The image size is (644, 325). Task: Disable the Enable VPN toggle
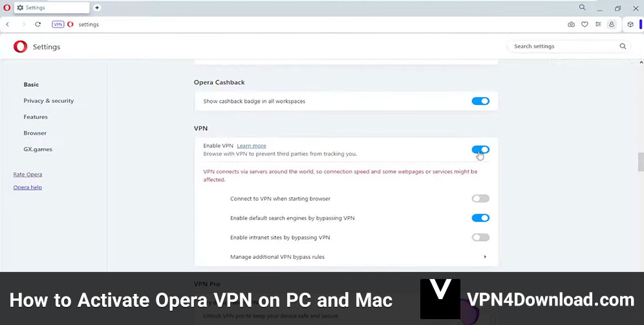pos(480,150)
